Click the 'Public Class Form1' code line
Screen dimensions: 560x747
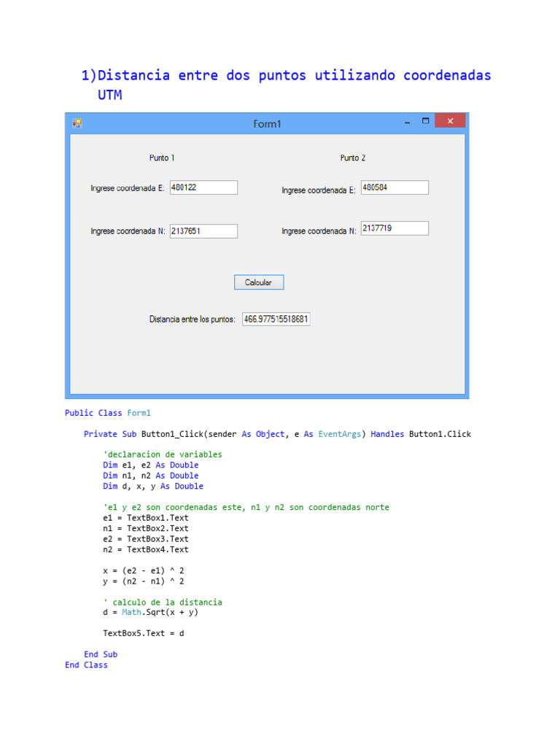pos(108,413)
